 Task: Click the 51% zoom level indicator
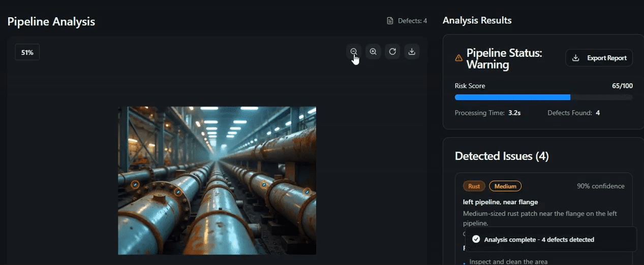click(27, 52)
